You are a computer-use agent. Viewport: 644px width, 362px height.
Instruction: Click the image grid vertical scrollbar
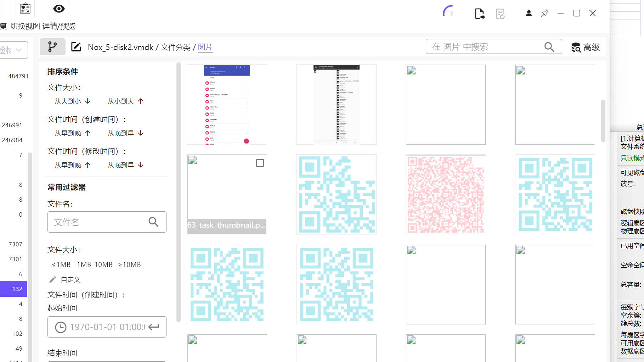pos(603,121)
